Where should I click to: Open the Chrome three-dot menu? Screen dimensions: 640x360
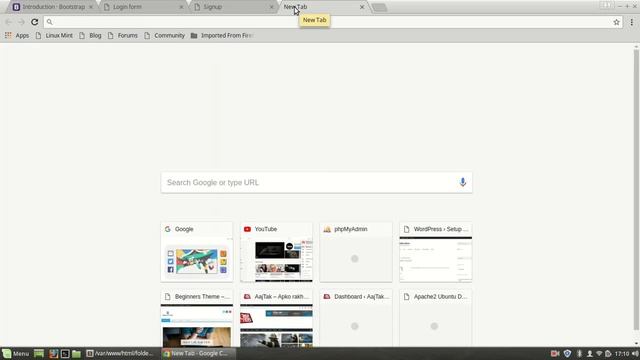coord(631,22)
